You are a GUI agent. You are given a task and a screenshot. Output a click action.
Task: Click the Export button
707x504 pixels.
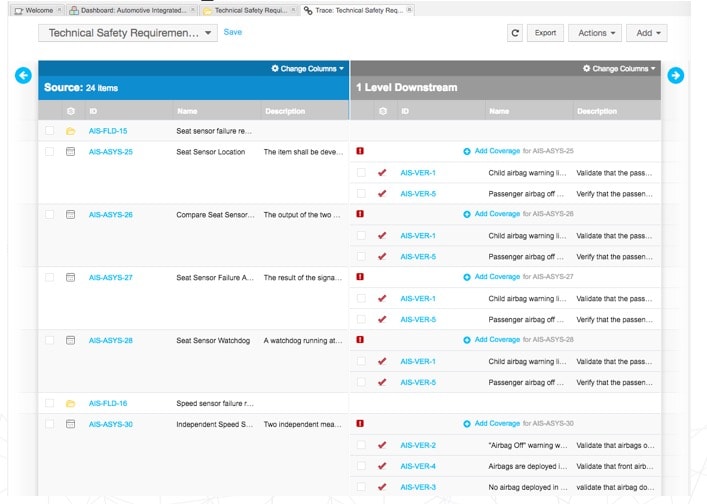545,33
